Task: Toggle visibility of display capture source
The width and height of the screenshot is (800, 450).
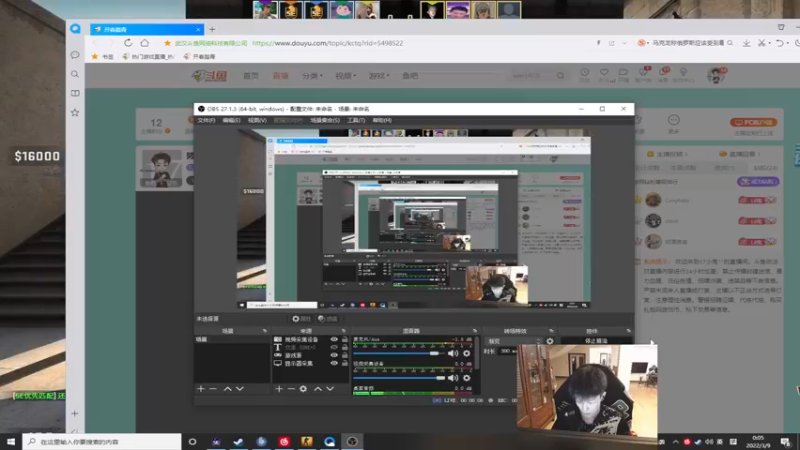Action: click(334, 363)
